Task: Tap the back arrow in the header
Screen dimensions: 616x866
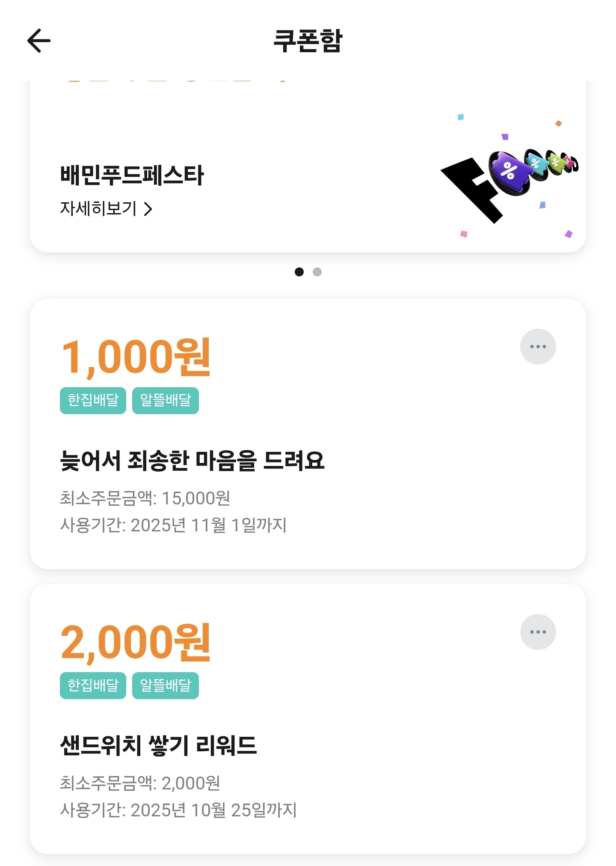Action: click(39, 41)
